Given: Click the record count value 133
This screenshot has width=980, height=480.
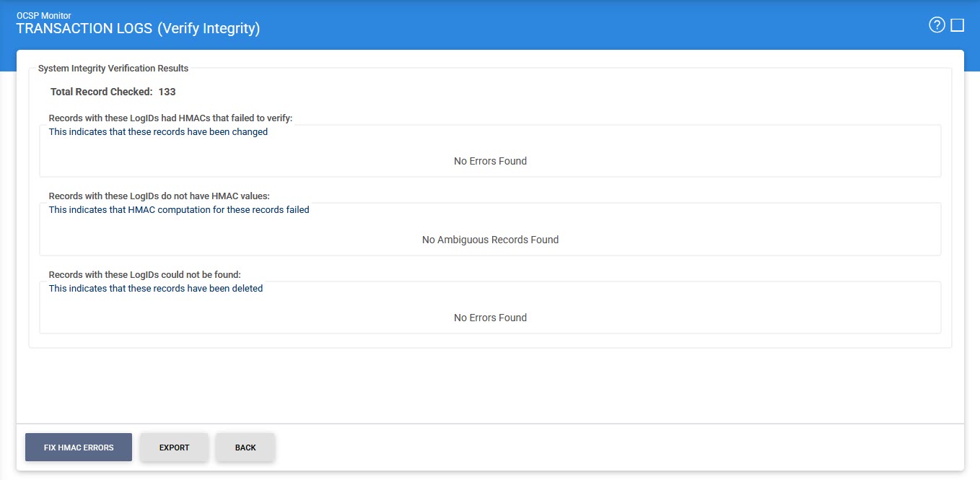Looking at the screenshot, I should coord(167,92).
